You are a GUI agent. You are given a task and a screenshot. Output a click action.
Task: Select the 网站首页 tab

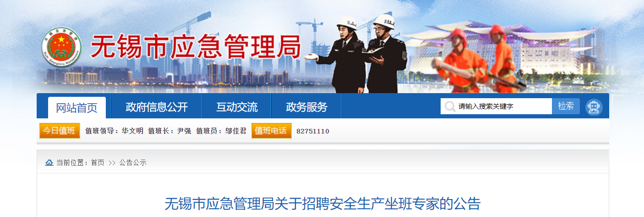coord(77,108)
